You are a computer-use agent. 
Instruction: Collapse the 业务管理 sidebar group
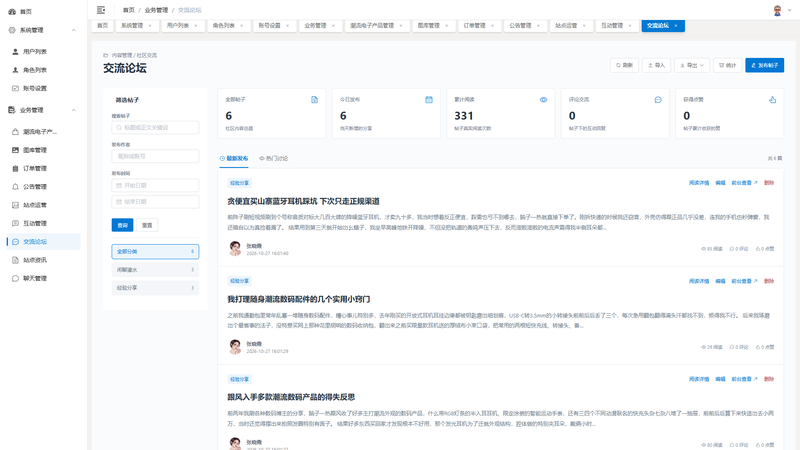(73, 110)
